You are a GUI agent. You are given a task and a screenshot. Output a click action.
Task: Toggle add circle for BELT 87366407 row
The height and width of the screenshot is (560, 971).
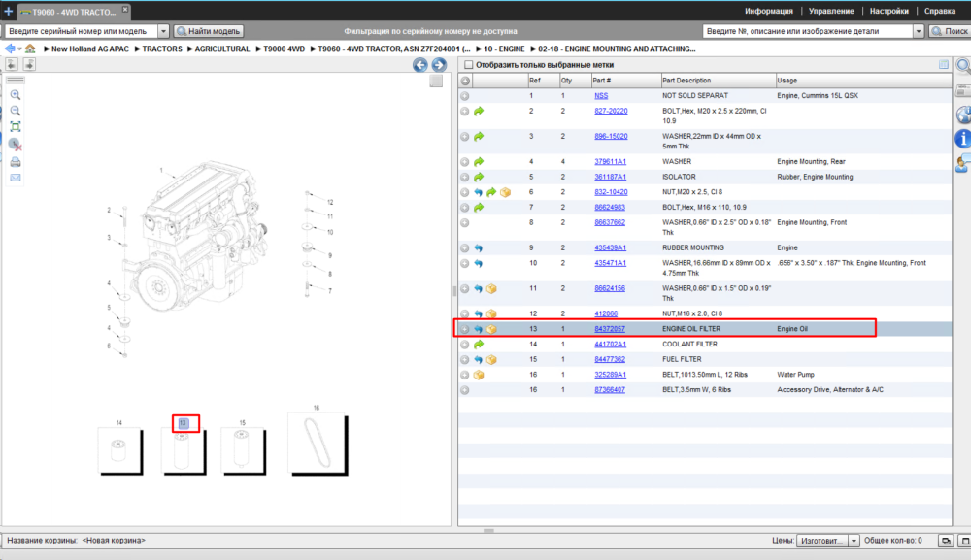coord(465,390)
